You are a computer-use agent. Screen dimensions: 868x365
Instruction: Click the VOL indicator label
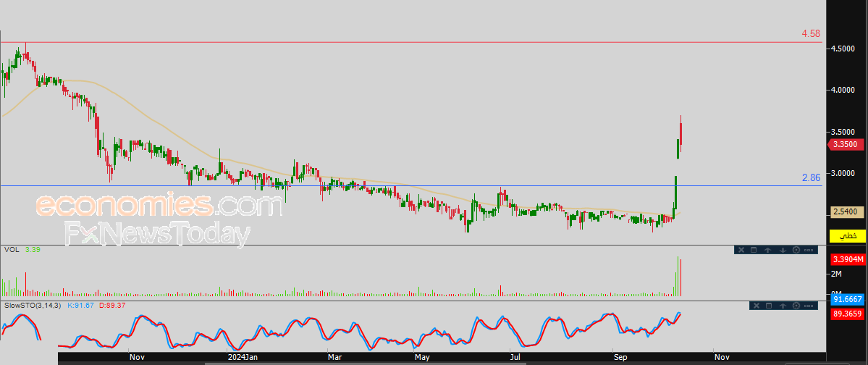click(12, 250)
